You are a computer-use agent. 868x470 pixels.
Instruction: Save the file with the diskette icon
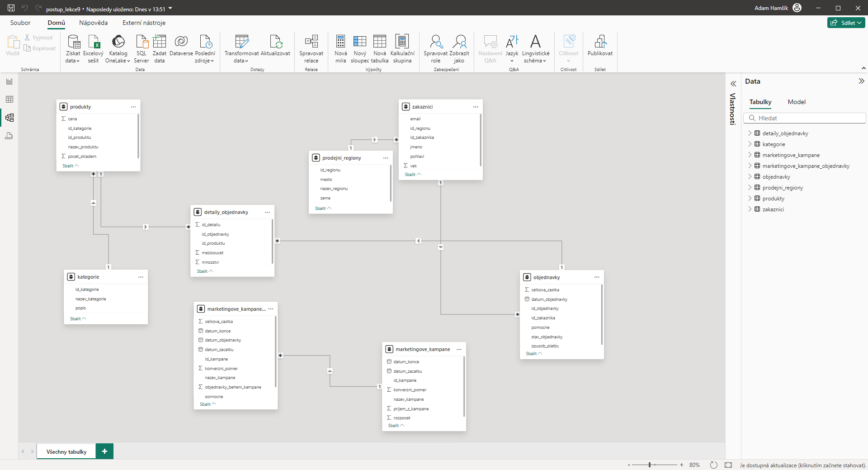pos(11,8)
